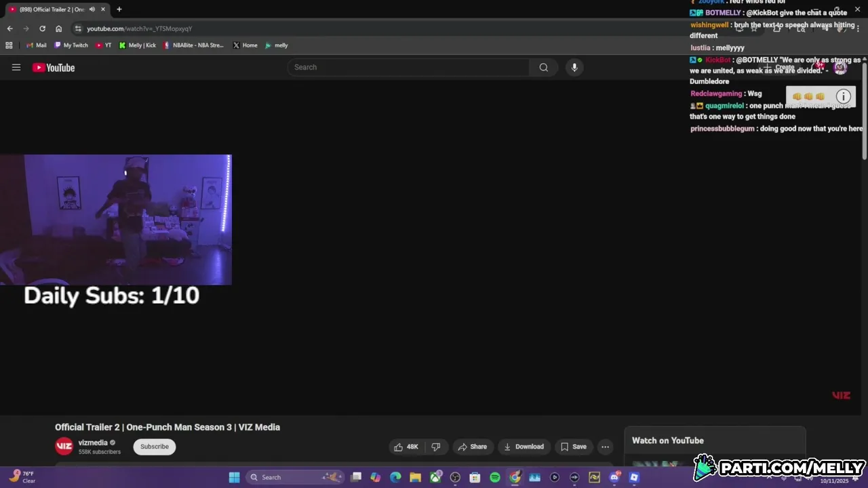Open the NBABite bookmark

tap(193, 45)
